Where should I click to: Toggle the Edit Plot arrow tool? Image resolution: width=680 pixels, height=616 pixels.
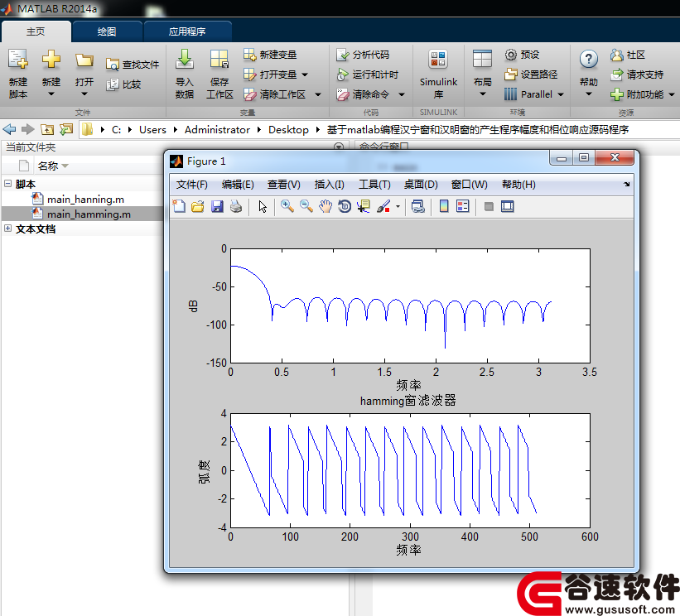coord(263,206)
